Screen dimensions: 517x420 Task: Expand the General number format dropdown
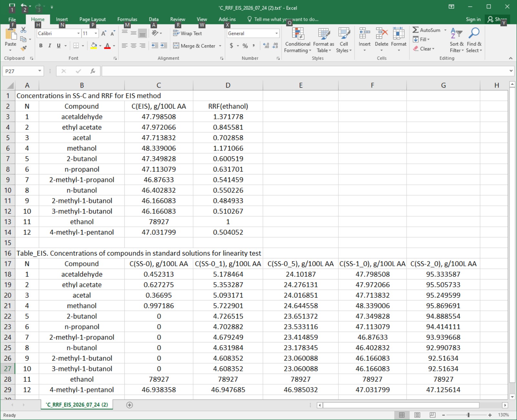click(276, 33)
